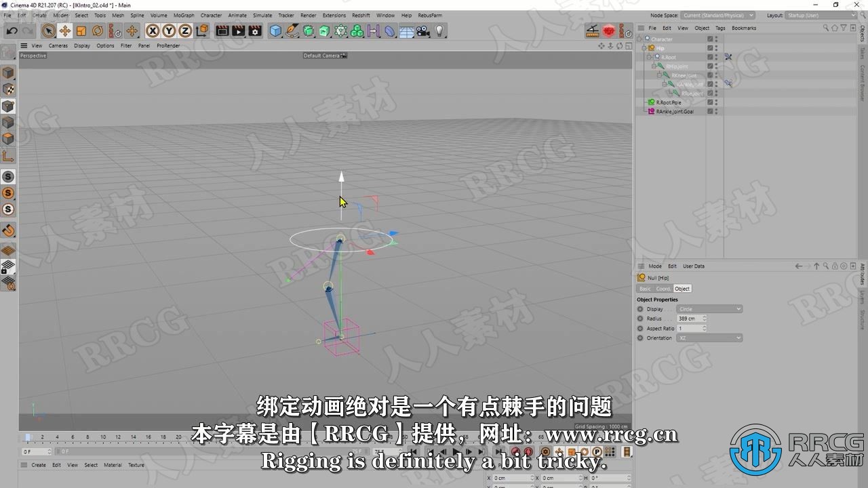
Task: Switch the coordinate system icon
Action: click(x=201, y=30)
